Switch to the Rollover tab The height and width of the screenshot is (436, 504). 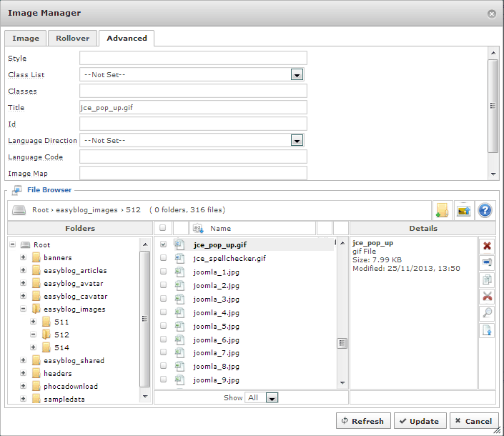tap(72, 39)
